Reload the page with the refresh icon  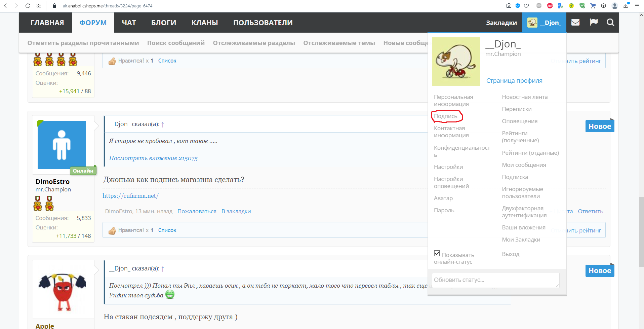pyautogui.click(x=28, y=6)
